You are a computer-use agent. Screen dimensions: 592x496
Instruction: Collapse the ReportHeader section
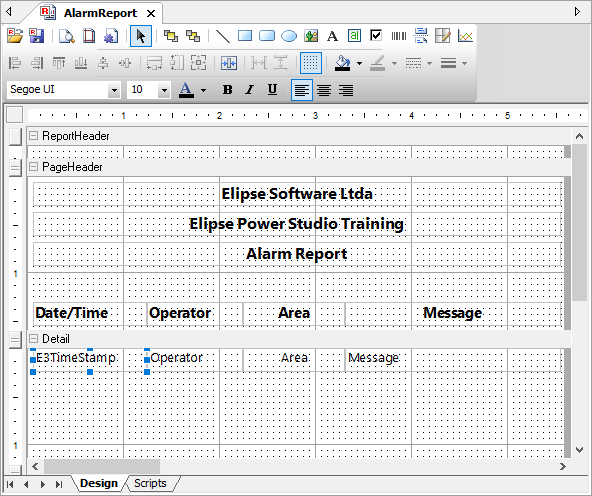pos(34,136)
